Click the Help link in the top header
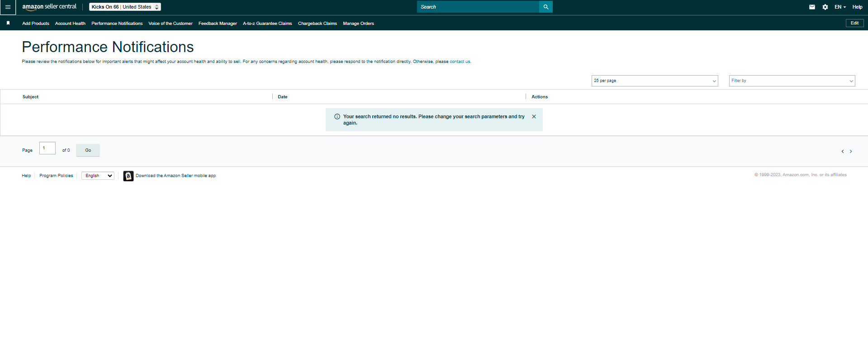Screen dimensions: 868x360 click(x=857, y=7)
